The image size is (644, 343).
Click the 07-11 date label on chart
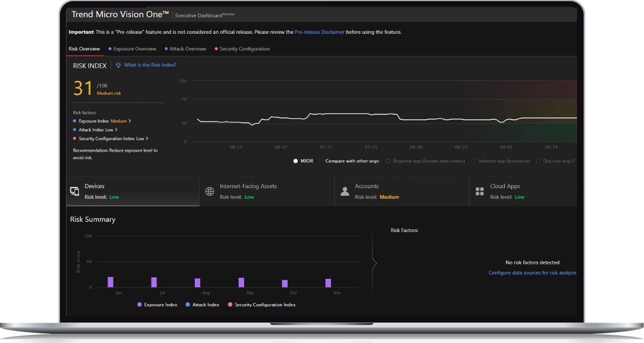(326, 147)
